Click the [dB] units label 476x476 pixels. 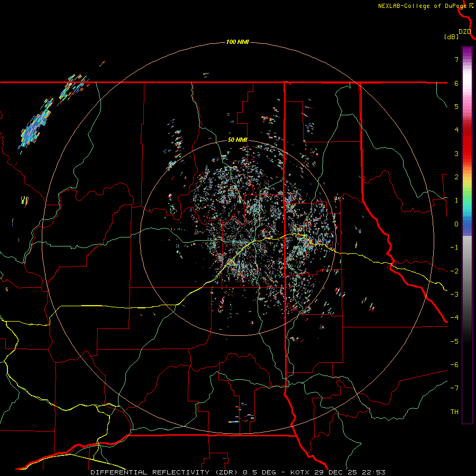(452, 36)
